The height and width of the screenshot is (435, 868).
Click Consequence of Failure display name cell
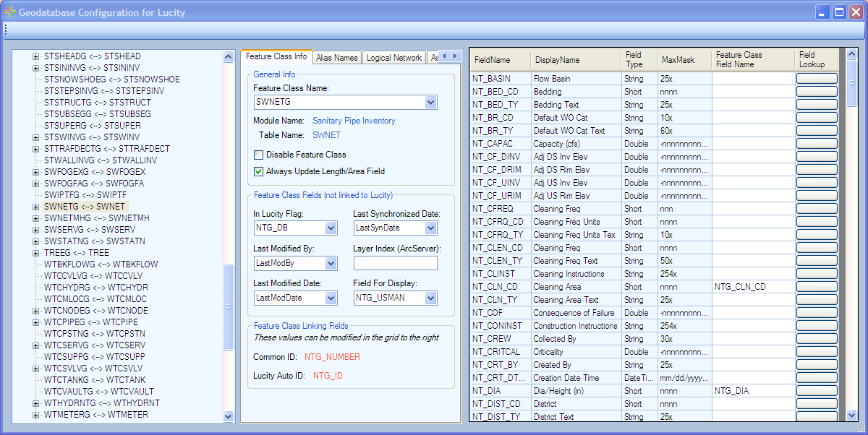coord(575,312)
